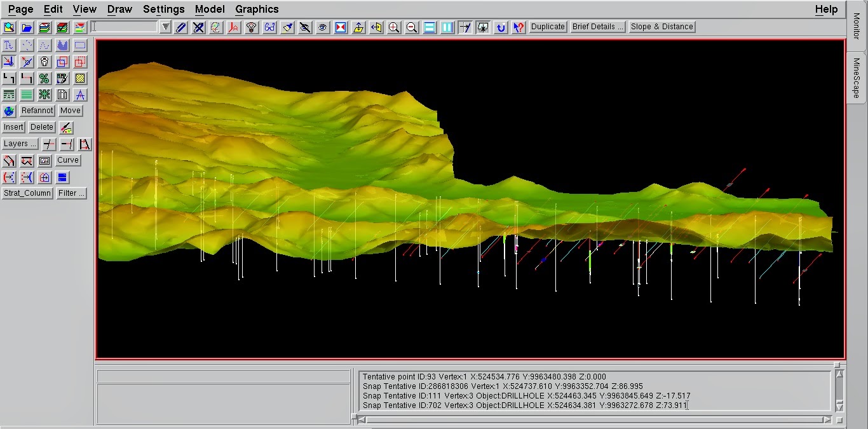Image resolution: width=868 pixels, height=429 pixels.
Task: Open the Filter ... options button
Action: pyautogui.click(x=71, y=193)
